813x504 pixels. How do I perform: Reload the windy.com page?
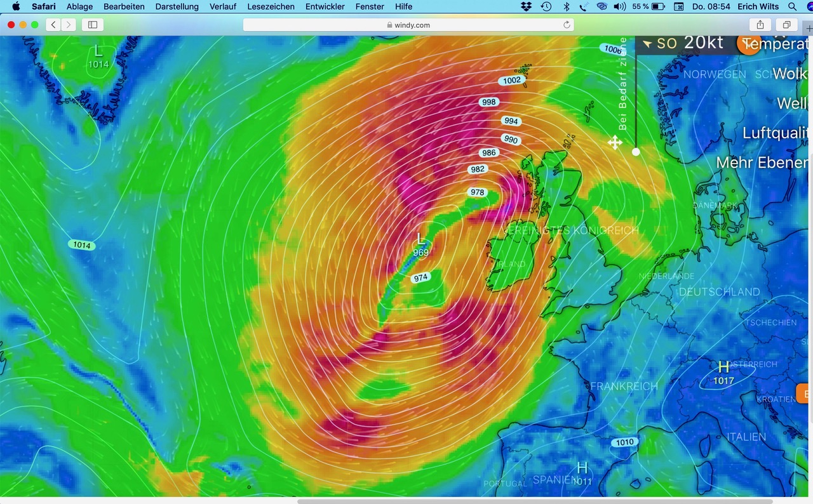click(567, 25)
